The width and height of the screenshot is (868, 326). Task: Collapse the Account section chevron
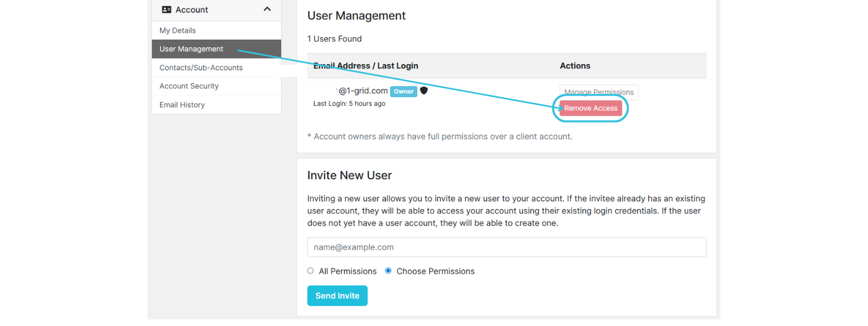(x=267, y=9)
